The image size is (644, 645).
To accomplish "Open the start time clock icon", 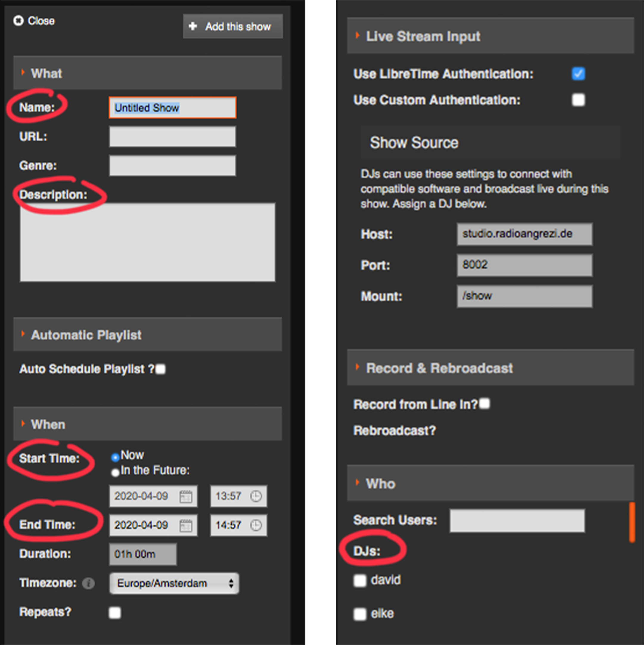I will tap(256, 496).
